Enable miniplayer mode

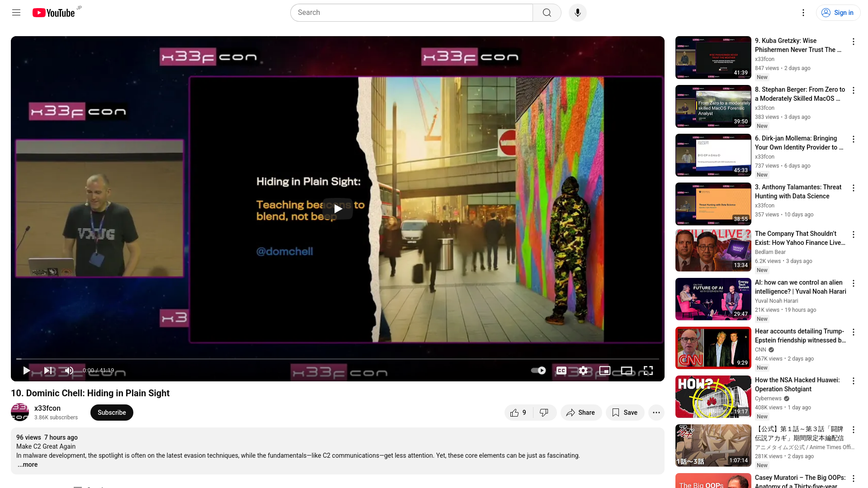605,371
